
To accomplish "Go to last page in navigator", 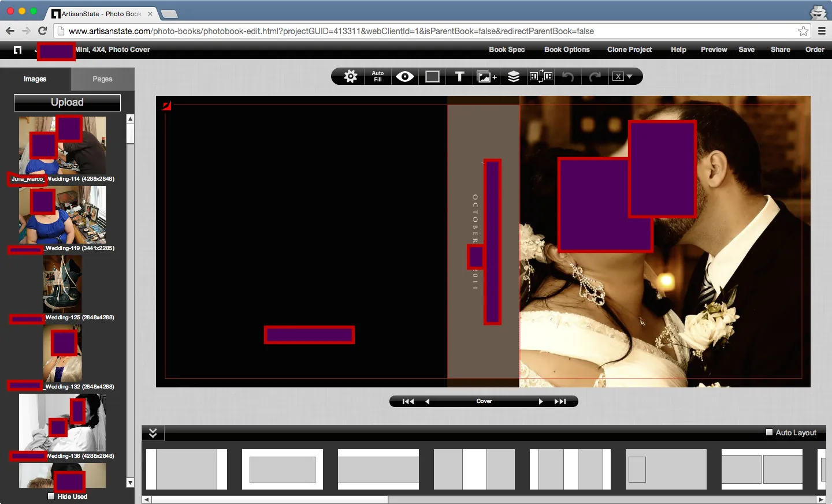I will click(560, 401).
